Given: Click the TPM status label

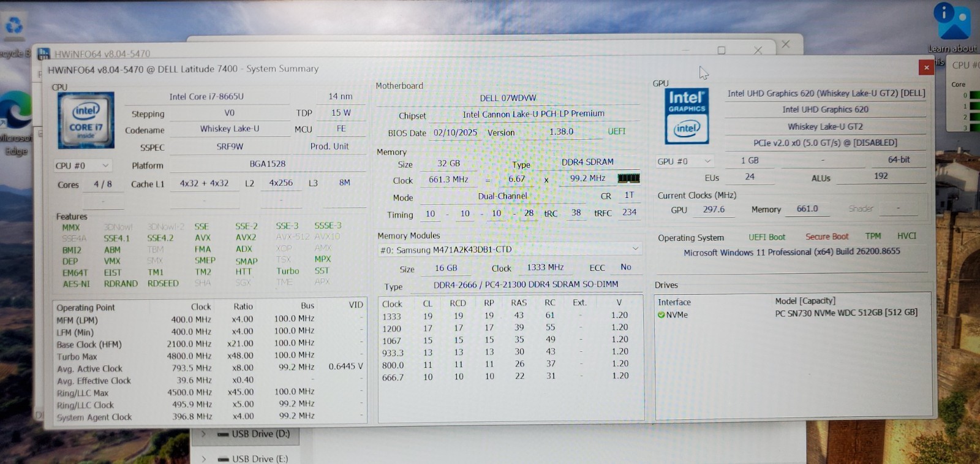Looking at the screenshot, I should click(x=873, y=236).
